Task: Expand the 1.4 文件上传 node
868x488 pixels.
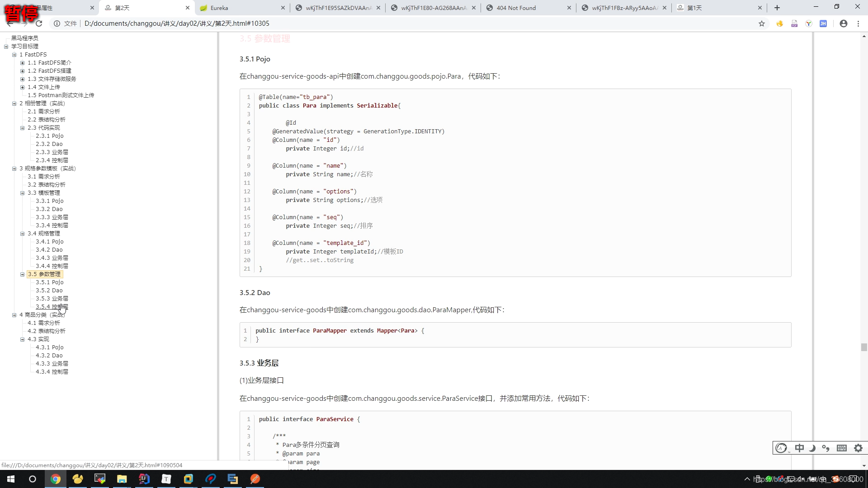Action: 23,87
